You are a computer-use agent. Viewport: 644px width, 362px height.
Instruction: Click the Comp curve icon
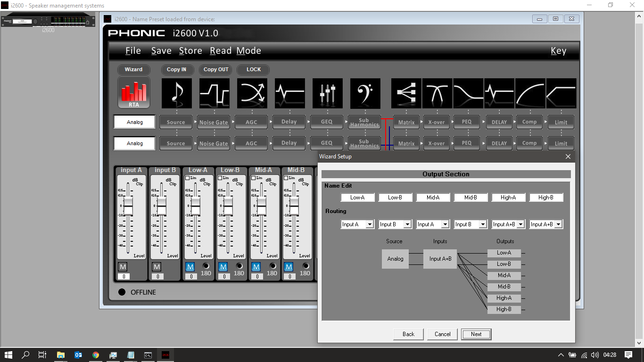pos(530,93)
